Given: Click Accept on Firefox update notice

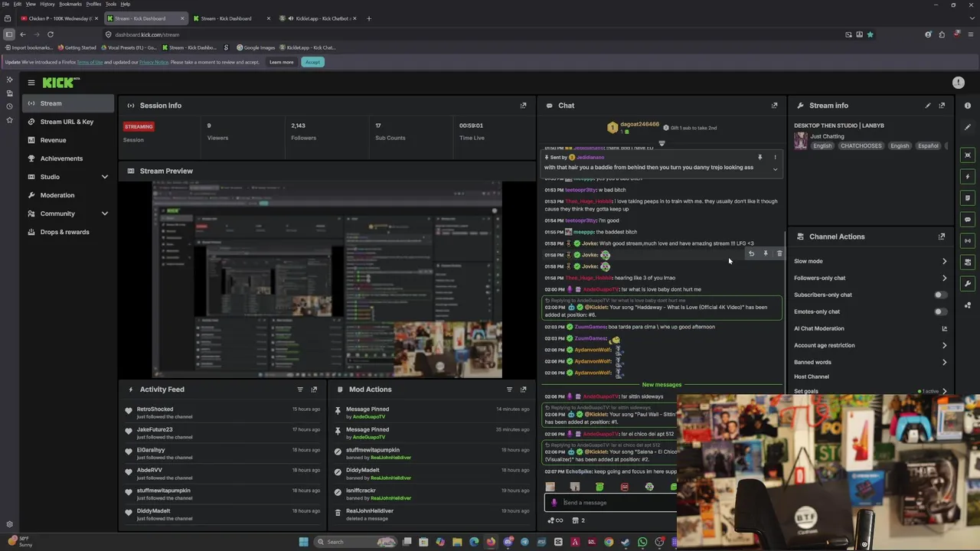Looking at the screenshot, I should pyautogui.click(x=312, y=62).
